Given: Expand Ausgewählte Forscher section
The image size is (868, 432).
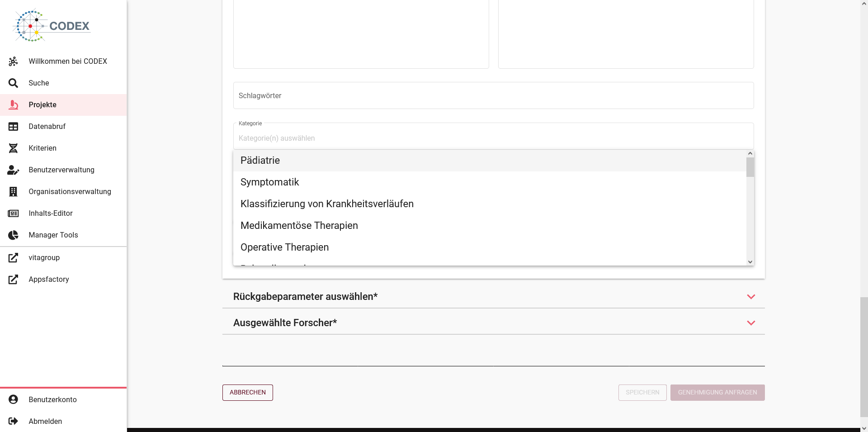Looking at the screenshot, I should click(x=493, y=323).
